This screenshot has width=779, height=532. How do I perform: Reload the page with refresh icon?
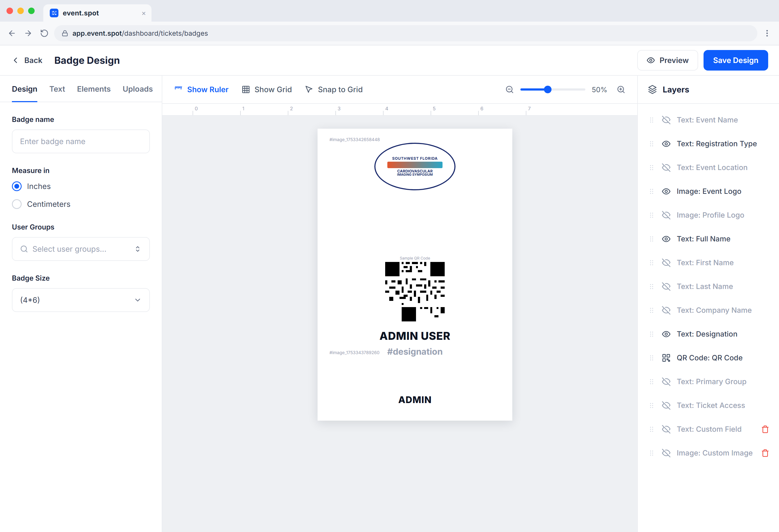click(44, 33)
